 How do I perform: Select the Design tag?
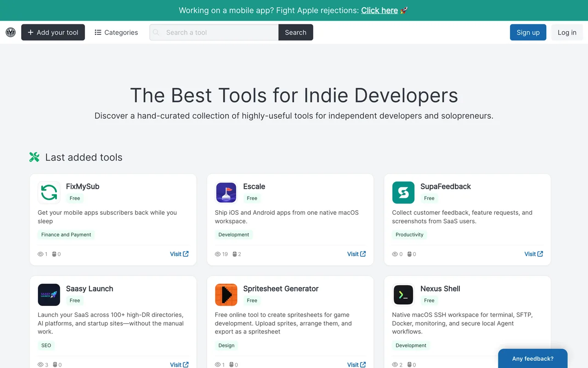coord(226,345)
